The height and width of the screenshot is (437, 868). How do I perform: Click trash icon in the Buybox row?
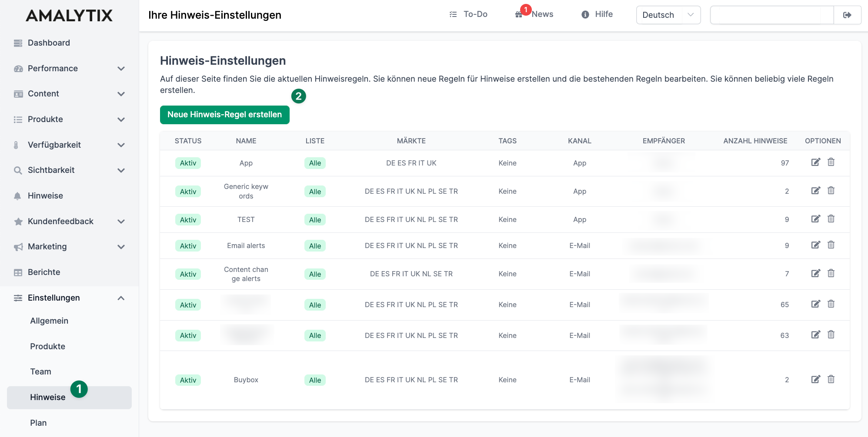point(831,379)
